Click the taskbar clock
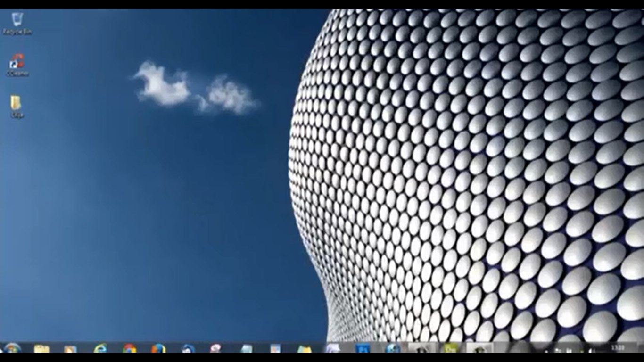 coord(618,348)
